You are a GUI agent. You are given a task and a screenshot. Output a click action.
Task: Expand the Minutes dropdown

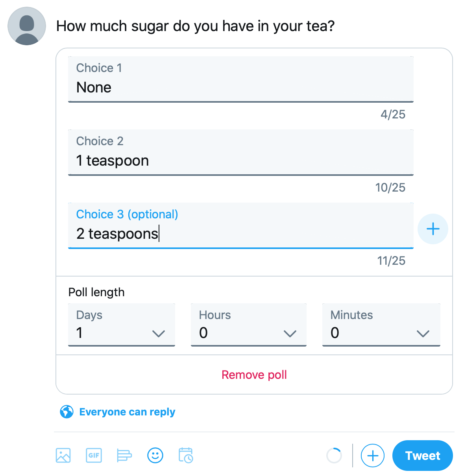[381, 325]
